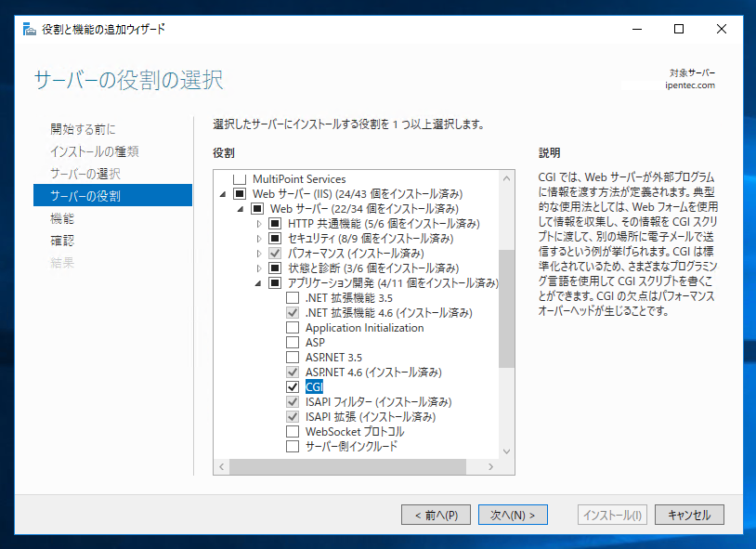Image resolution: width=756 pixels, height=549 pixels.
Task: Collapse the Web サーバー (IIS) tree node
Action: [x=223, y=194]
